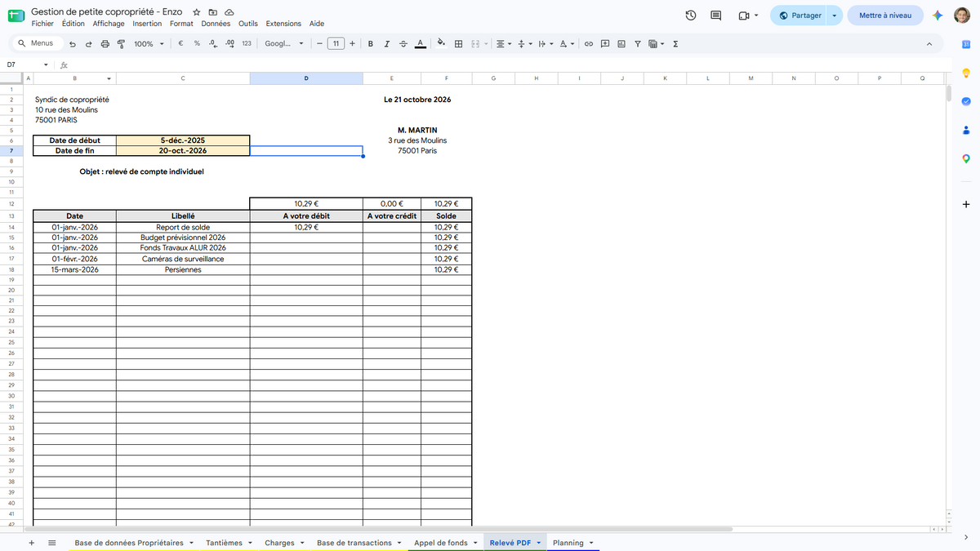The image size is (980, 551).
Task: Open the borders tool
Action: [459, 43]
